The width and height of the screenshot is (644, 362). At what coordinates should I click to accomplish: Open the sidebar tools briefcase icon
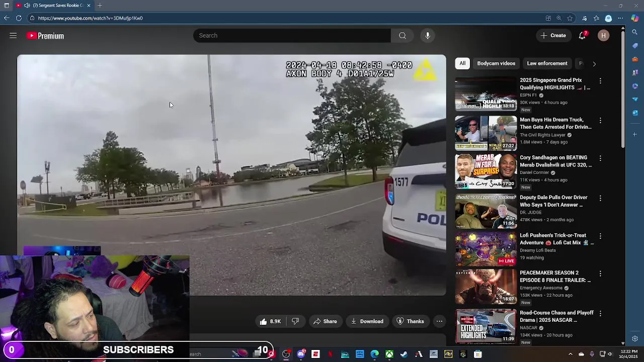[635, 59]
